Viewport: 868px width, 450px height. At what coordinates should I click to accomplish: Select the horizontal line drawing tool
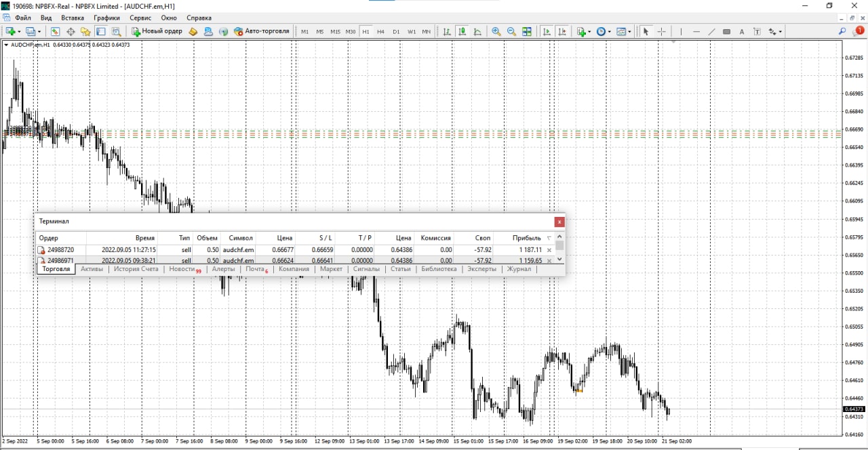(696, 31)
